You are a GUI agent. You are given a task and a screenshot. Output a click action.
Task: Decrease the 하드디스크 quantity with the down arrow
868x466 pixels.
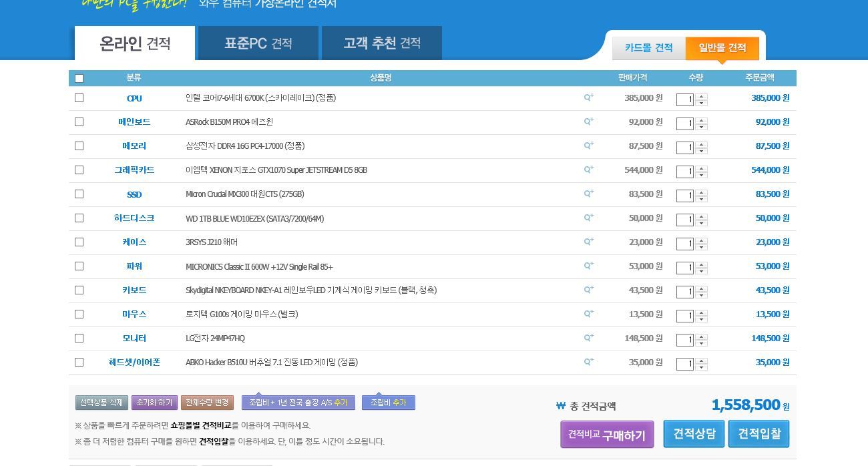(x=702, y=223)
